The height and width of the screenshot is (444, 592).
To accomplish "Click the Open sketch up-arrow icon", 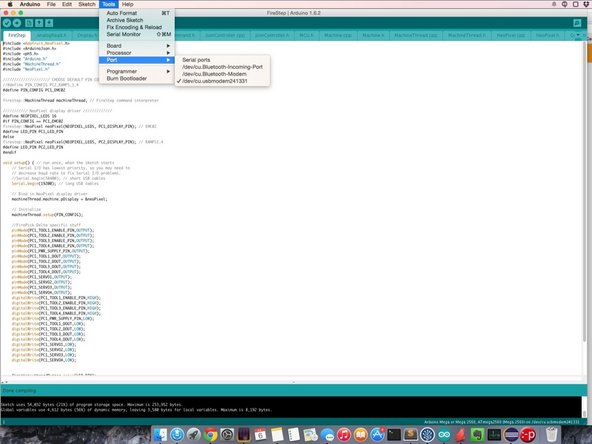I will pos(39,23).
